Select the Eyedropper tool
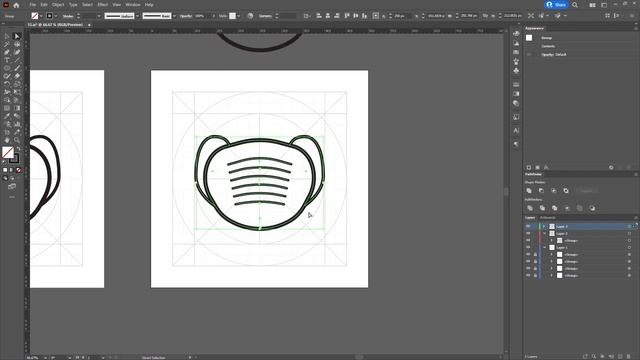The width and height of the screenshot is (640, 360). (7, 116)
